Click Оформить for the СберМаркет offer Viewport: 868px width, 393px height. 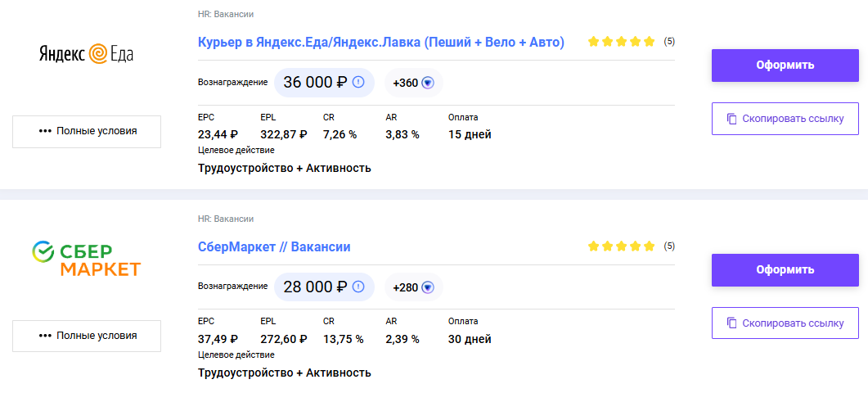click(x=785, y=270)
